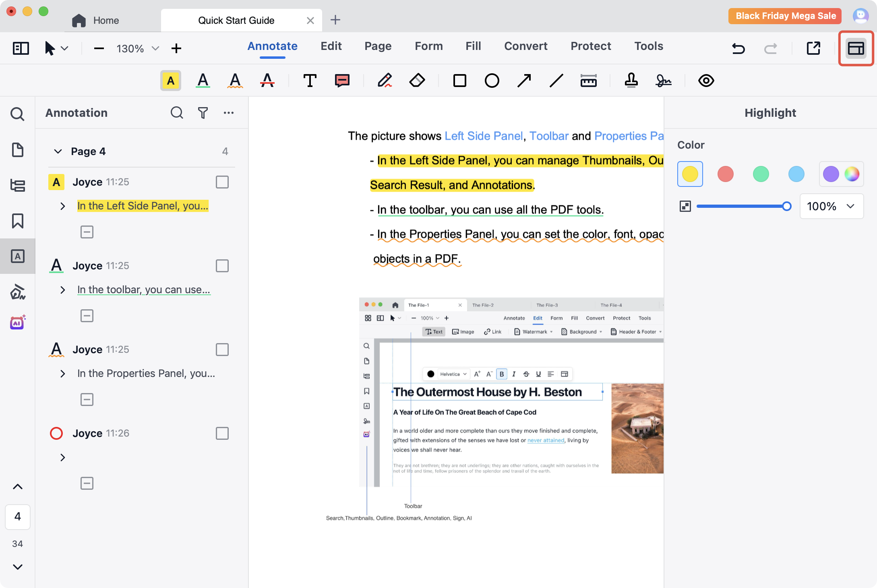Toggle hide annotations eye icon
877x588 pixels.
point(706,81)
